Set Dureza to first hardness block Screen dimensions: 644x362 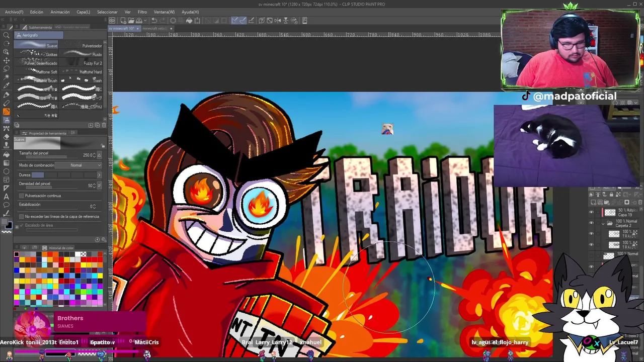38,175
